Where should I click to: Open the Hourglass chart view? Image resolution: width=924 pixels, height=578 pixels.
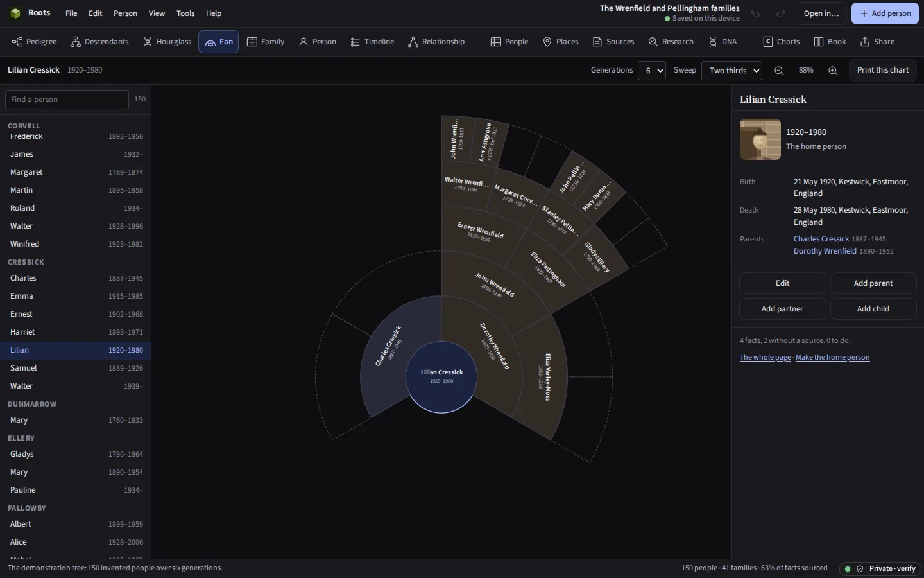(167, 42)
